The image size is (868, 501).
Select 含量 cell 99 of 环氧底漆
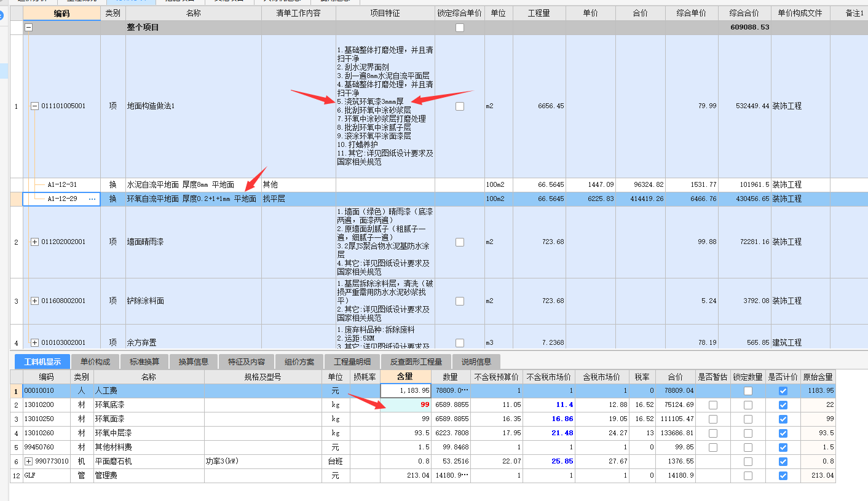pos(406,405)
